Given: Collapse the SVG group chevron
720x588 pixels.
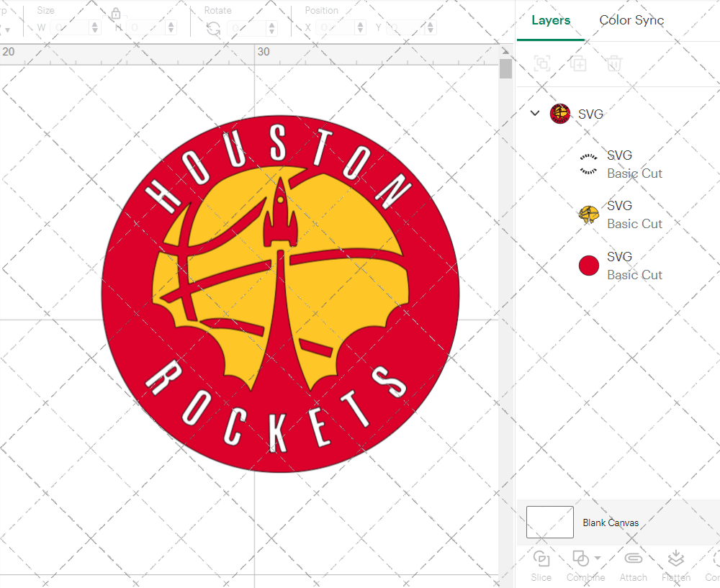Looking at the screenshot, I should (x=535, y=113).
